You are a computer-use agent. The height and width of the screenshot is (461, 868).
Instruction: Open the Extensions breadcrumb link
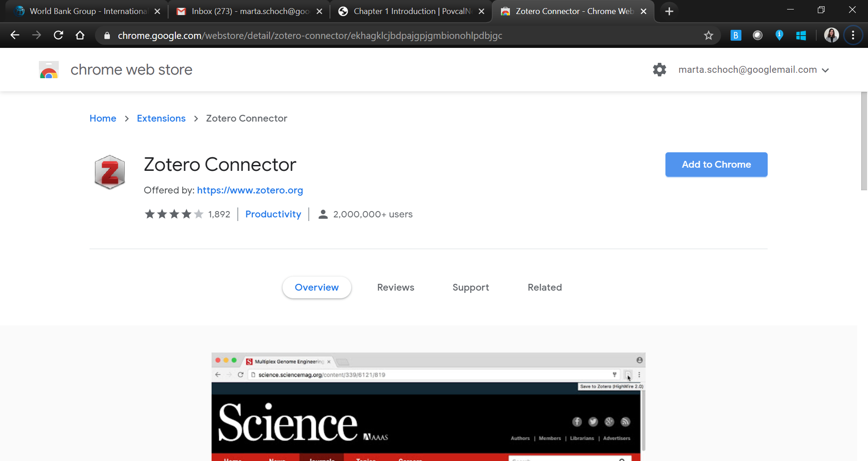pyautogui.click(x=161, y=118)
